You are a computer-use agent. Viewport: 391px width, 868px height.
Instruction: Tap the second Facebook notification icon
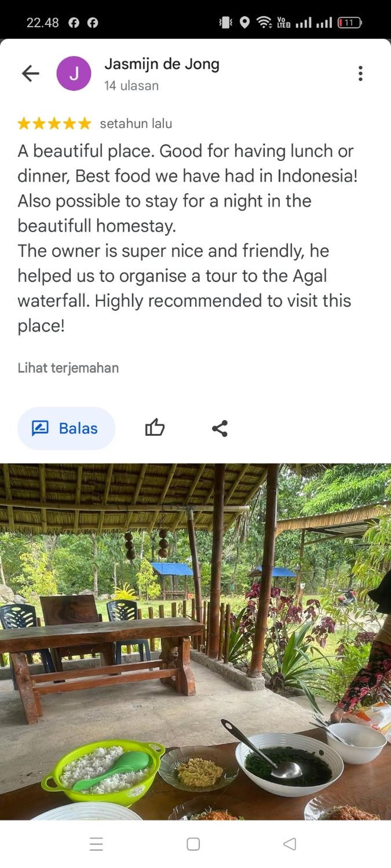pyautogui.click(x=93, y=23)
